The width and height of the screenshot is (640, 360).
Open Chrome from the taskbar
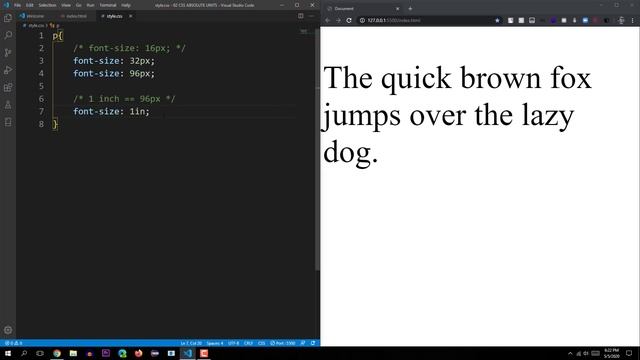click(x=57, y=353)
